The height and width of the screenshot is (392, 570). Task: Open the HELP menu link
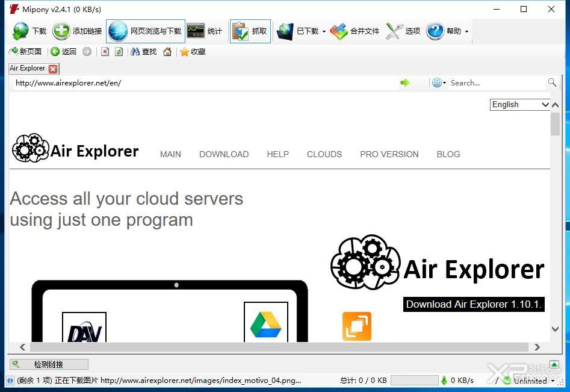click(277, 154)
